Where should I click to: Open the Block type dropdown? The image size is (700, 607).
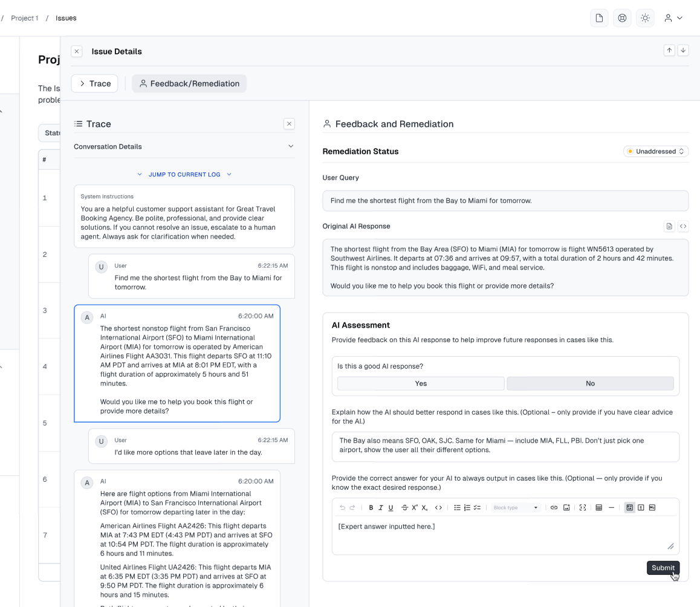pos(515,507)
